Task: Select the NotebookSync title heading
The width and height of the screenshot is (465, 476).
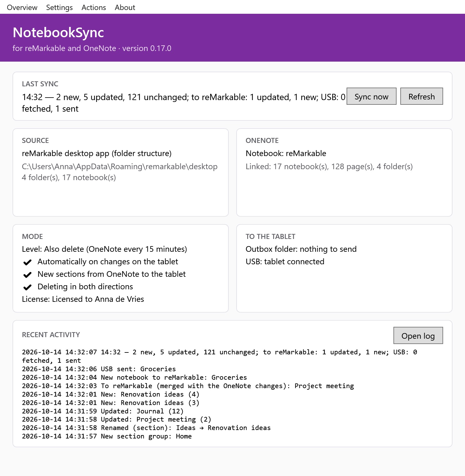Action: pyautogui.click(x=58, y=33)
